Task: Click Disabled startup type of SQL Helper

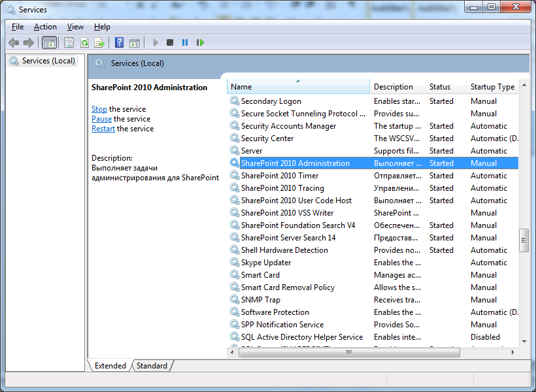Action: [485, 337]
